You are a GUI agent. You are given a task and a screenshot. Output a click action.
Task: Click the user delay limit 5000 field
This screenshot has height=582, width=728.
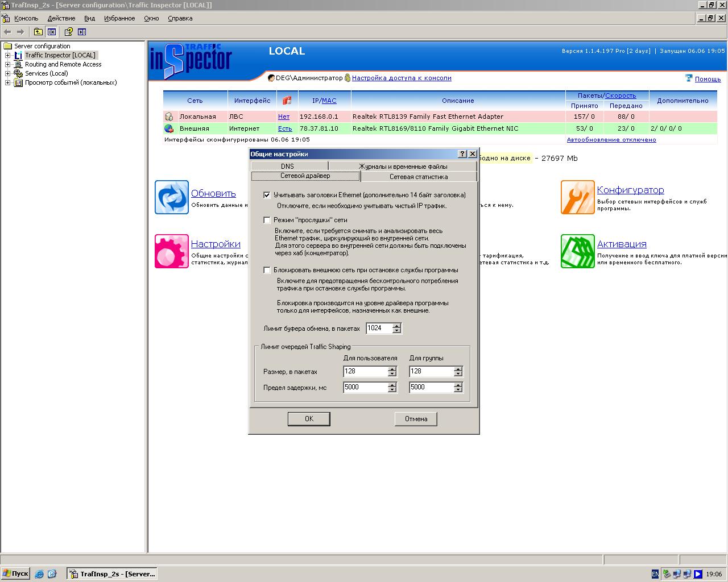(x=366, y=387)
